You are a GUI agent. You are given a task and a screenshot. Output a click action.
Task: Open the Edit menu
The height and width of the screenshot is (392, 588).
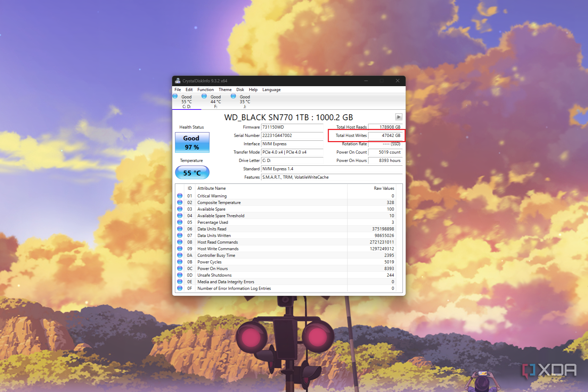coord(189,90)
